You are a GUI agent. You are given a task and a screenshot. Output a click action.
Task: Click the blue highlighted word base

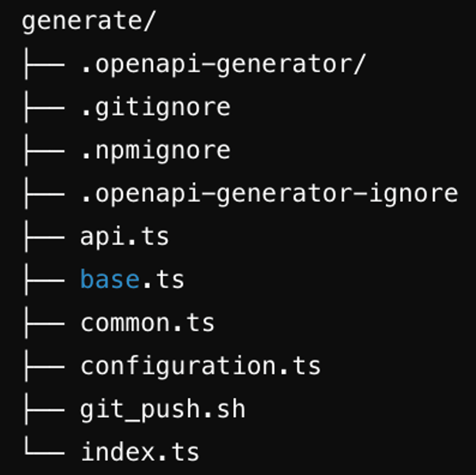(110, 280)
